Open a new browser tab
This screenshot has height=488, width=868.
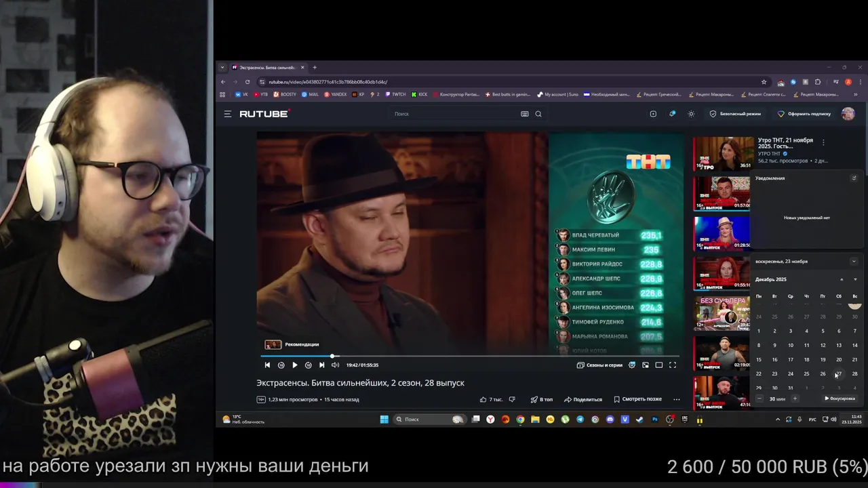pyautogui.click(x=315, y=67)
